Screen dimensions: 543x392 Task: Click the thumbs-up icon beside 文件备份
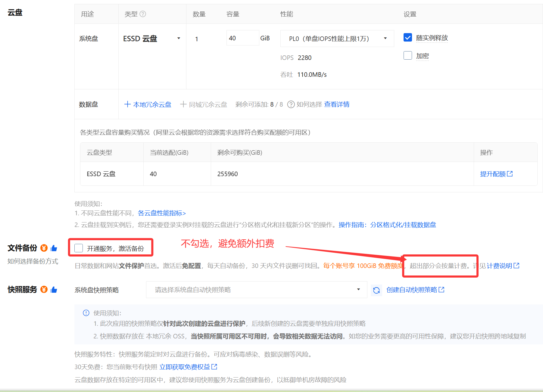pos(54,248)
